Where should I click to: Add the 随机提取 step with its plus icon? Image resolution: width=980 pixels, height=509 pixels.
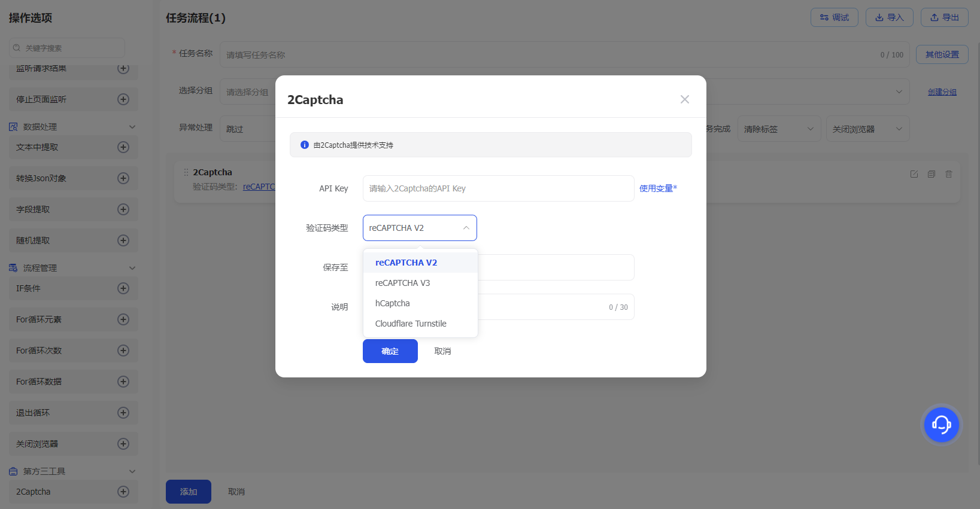[x=123, y=240]
